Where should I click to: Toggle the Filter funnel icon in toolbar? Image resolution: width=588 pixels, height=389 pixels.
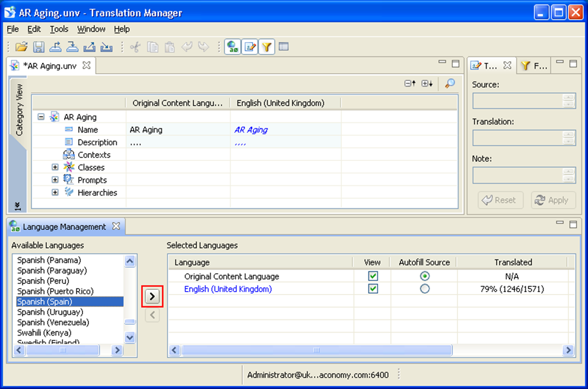[267, 47]
